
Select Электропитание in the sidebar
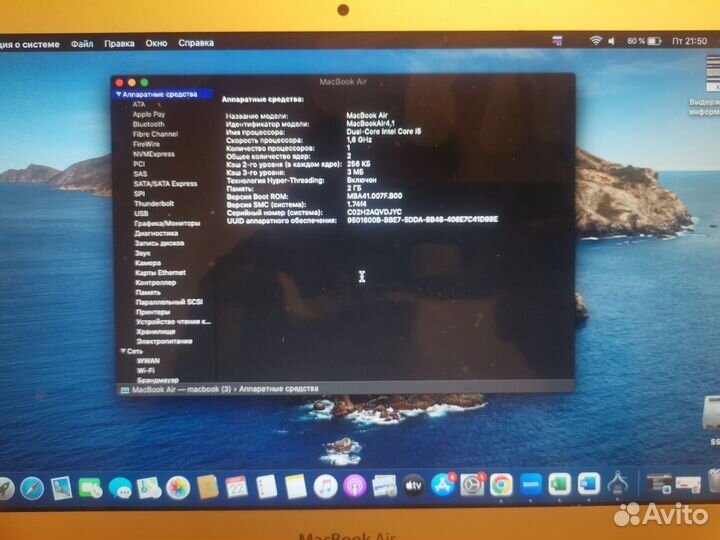[164, 341]
